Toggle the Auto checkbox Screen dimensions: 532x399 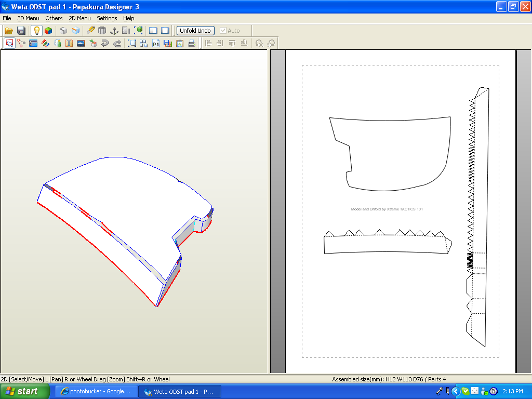[x=223, y=31]
